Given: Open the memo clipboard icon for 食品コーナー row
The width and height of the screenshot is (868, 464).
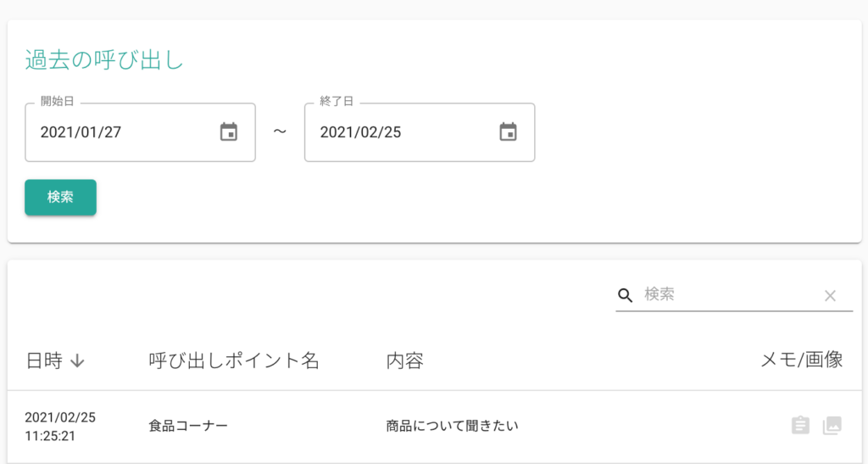Looking at the screenshot, I should click(800, 425).
